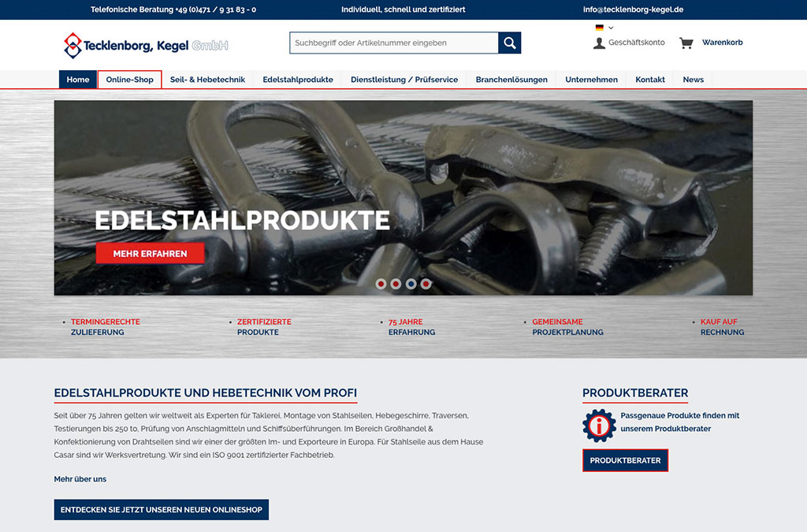807x532 pixels.
Task: Select the second carousel slide dot
Action: coord(396,284)
